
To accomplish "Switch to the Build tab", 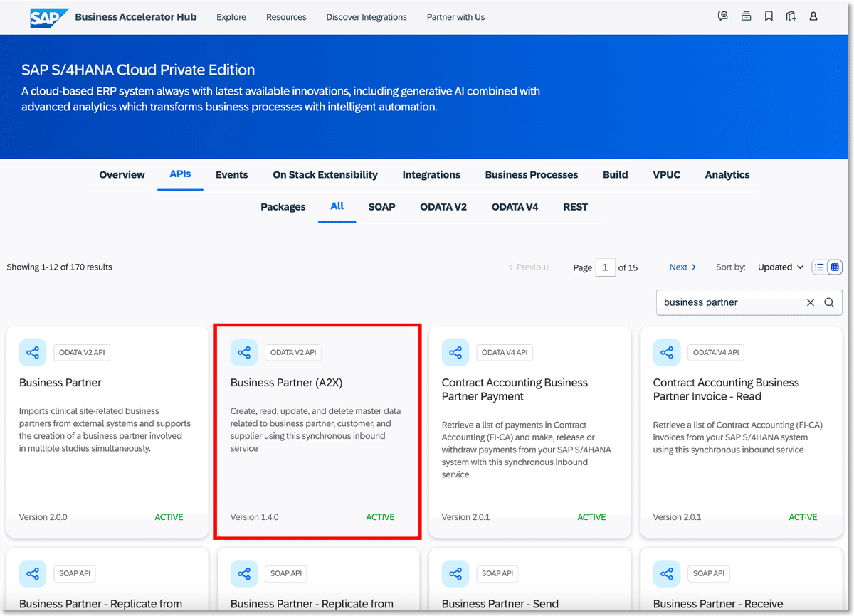I will [616, 175].
